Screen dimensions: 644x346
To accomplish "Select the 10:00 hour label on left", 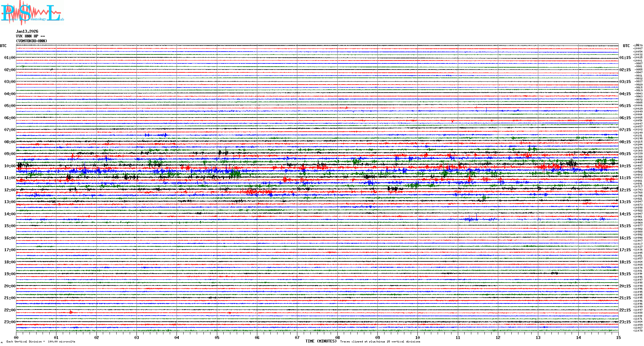I will [10, 166].
